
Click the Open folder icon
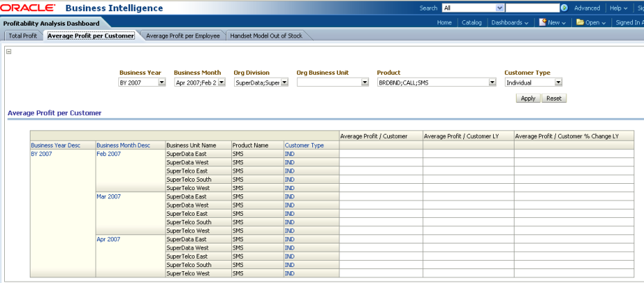coord(580,22)
